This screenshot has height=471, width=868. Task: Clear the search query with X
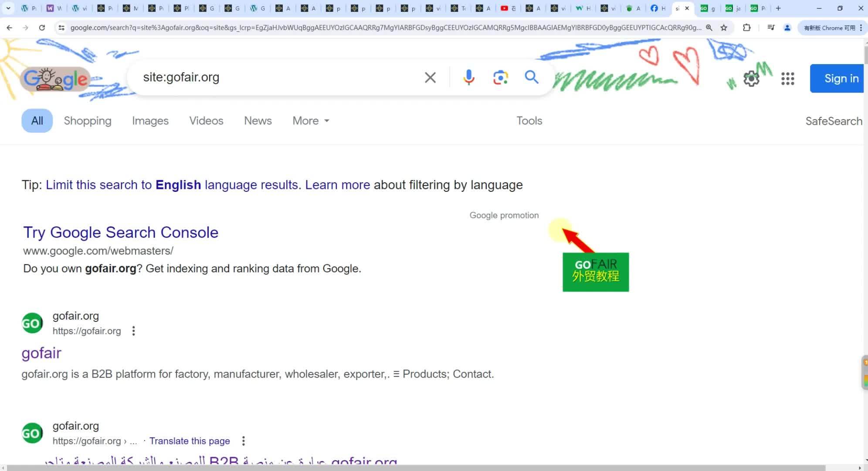(x=430, y=78)
